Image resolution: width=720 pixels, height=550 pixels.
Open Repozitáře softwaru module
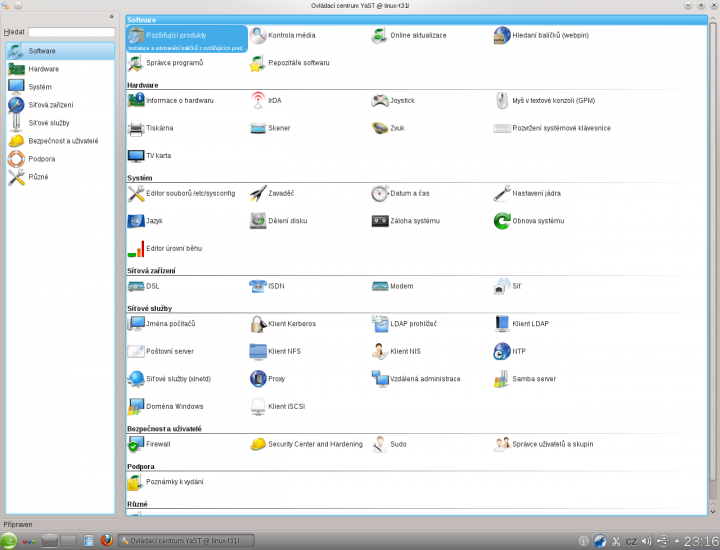(x=289, y=63)
